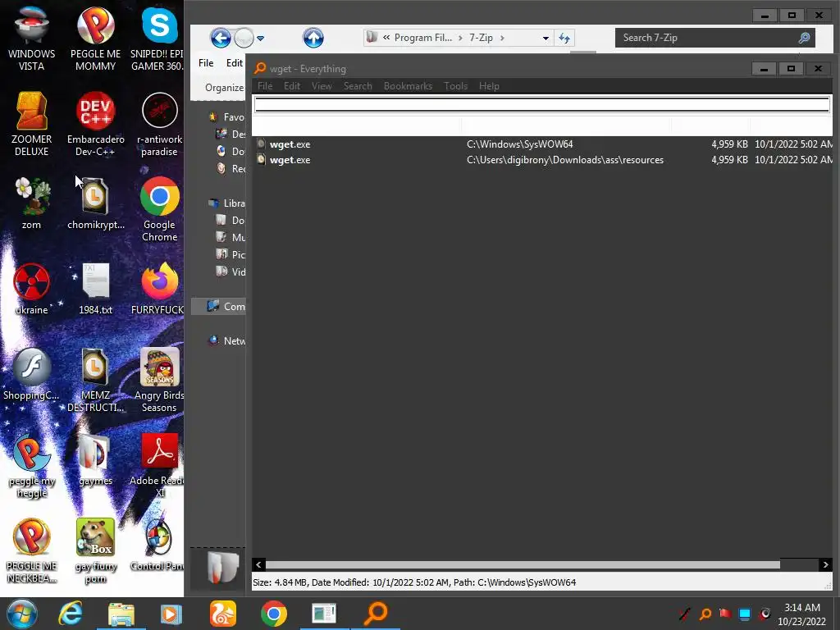
Task: Open the Box beaver desktop icon
Action: (95, 550)
